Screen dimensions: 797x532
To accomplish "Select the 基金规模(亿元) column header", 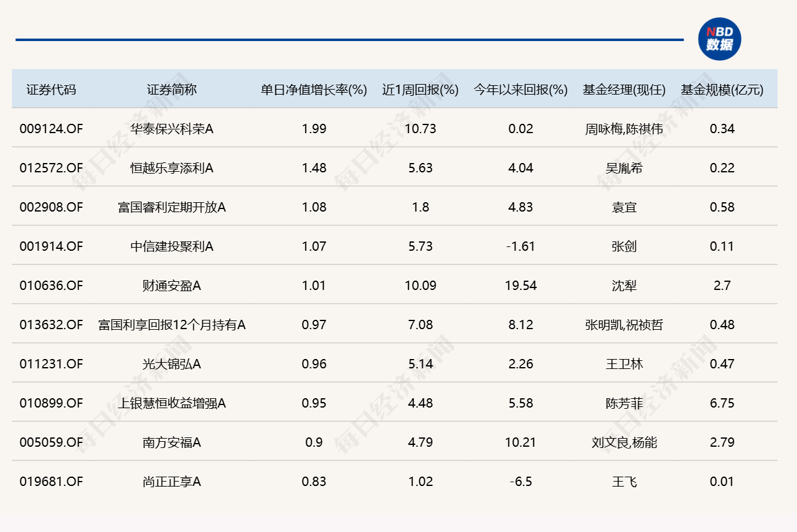I will 722,90.
